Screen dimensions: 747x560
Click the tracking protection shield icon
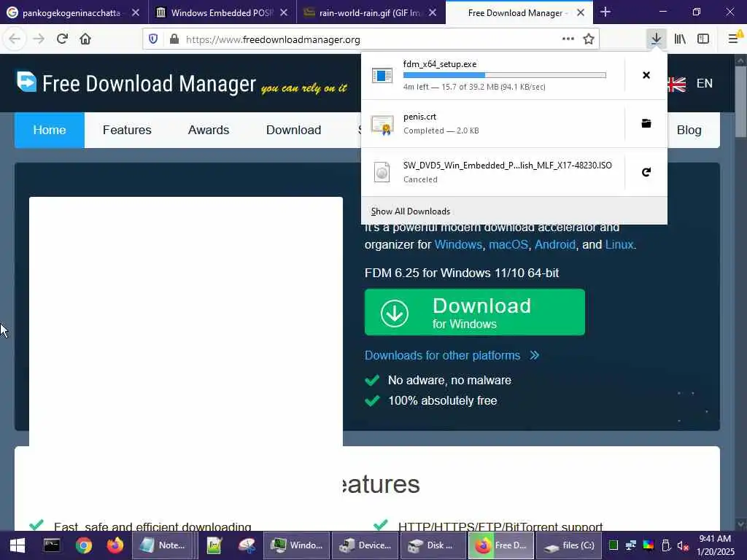tap(153, 39)
